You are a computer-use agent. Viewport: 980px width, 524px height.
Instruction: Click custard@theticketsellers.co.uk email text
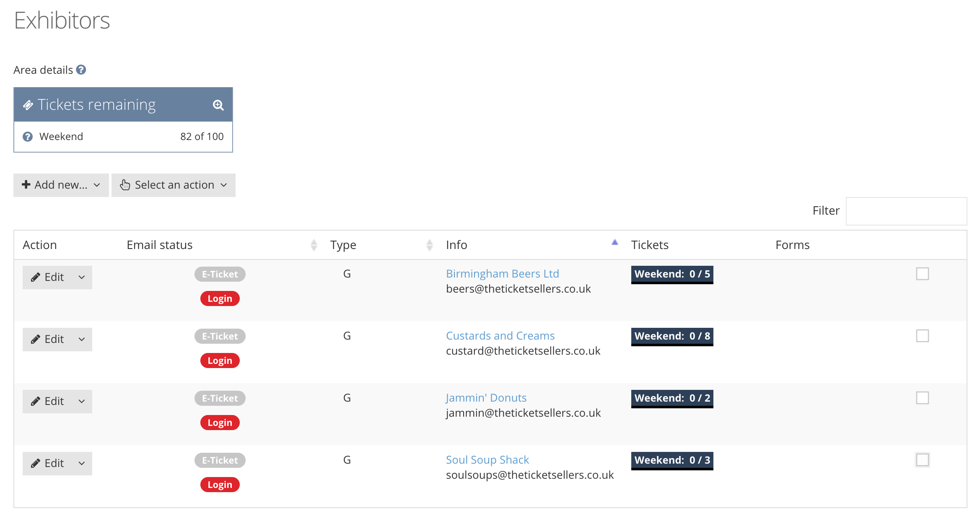pos(523,351)
